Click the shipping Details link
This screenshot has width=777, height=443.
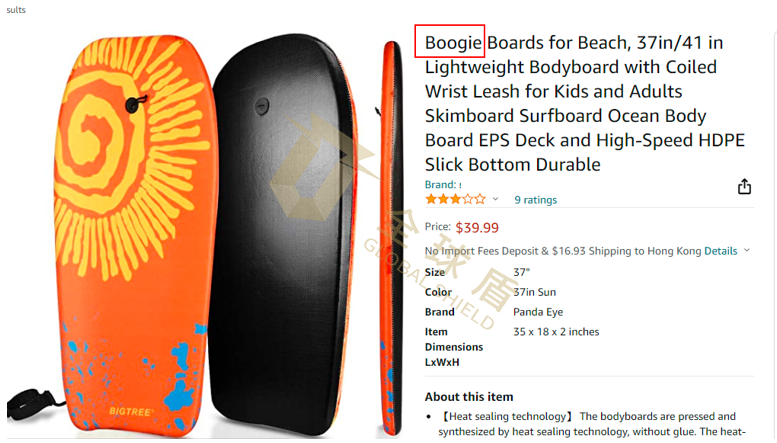tap(721, 251)
